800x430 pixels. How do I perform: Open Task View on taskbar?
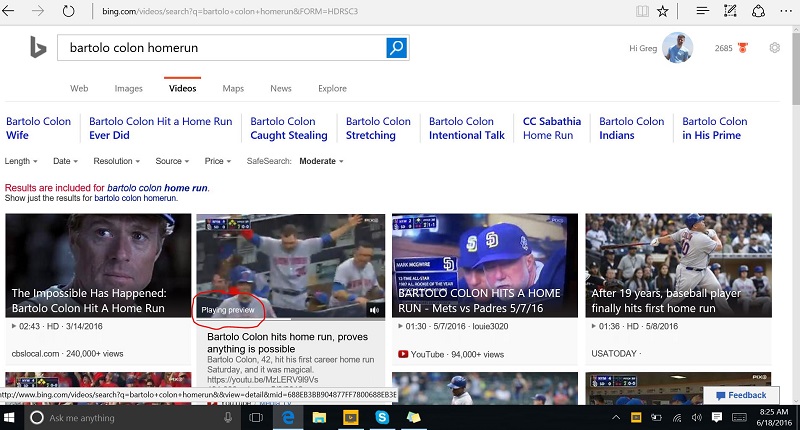pyautogui.click(x=256, y=418)
